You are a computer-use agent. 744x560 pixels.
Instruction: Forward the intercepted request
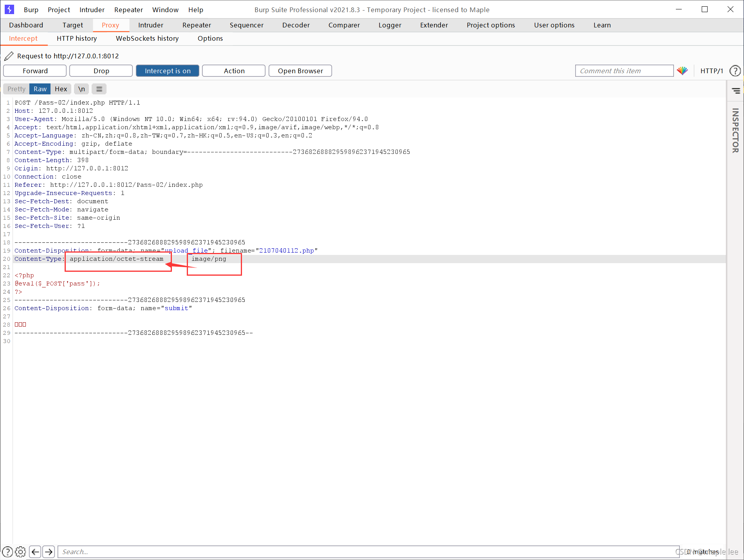tap(35, 71)
